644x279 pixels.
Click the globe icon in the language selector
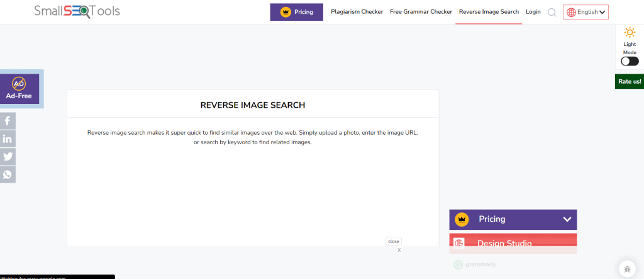[571, 13]
